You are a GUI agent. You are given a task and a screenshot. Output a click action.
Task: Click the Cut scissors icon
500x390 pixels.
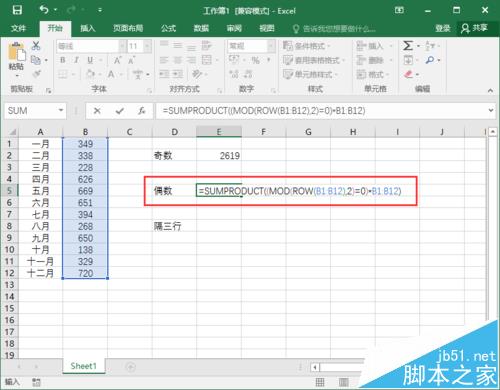(x=36, y=46)
